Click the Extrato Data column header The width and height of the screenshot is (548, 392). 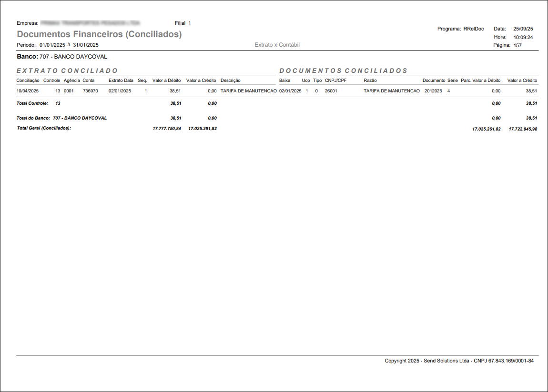121,80
